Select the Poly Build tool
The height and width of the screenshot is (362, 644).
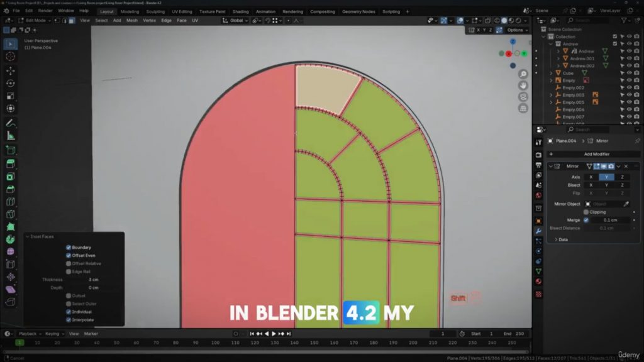click(11, 226)
